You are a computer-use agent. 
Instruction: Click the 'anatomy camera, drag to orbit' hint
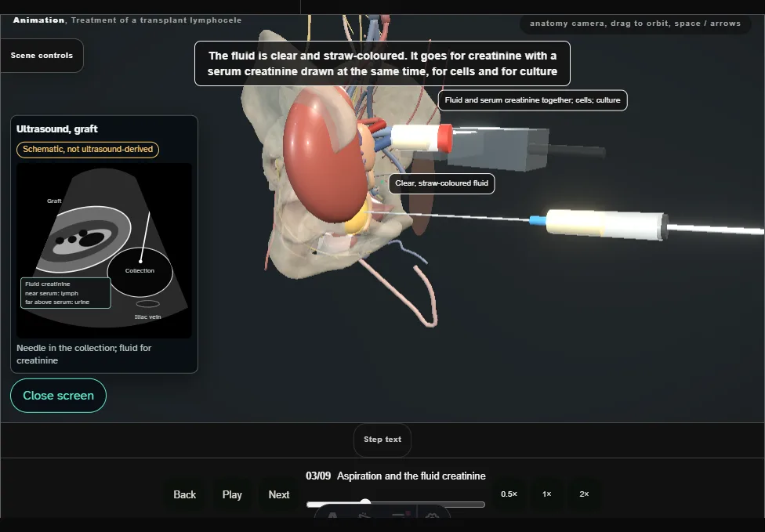point(635,24)
